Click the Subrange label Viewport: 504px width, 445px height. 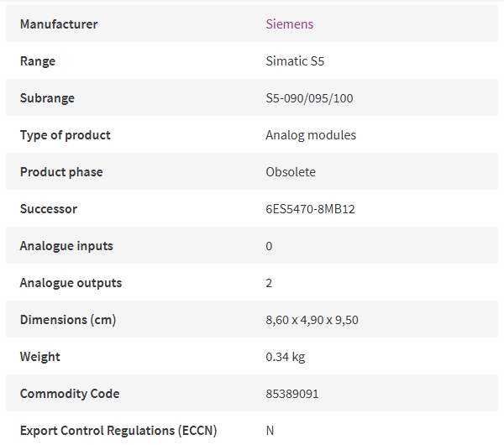click(47, 98)
